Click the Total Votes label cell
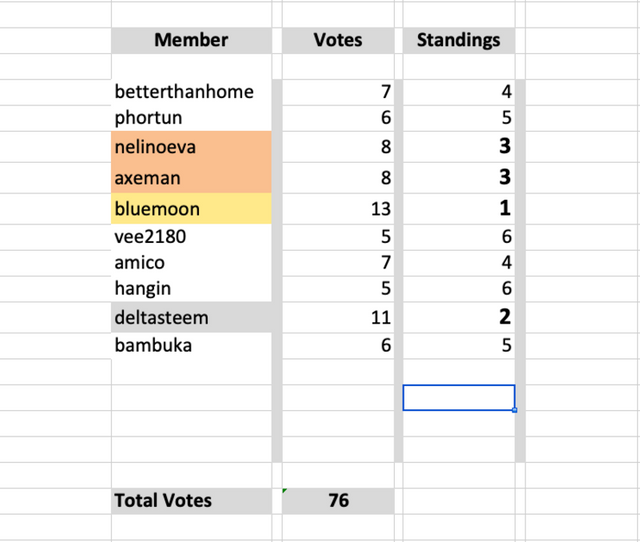The width and height of the screenshot is (640, 542). [x=191, y=501]
